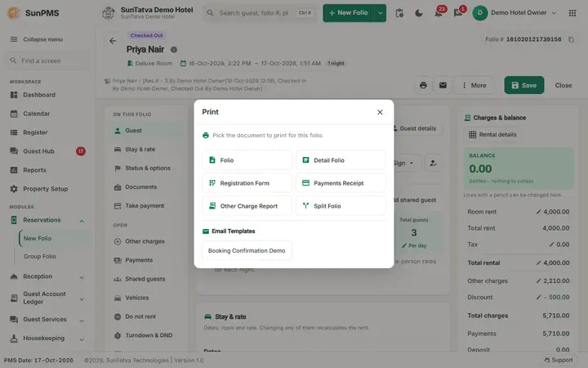Collapse the sidebar menu
The height and width of the screenshot is (368, 588).
pyautogui.click(x=37, y=39)
